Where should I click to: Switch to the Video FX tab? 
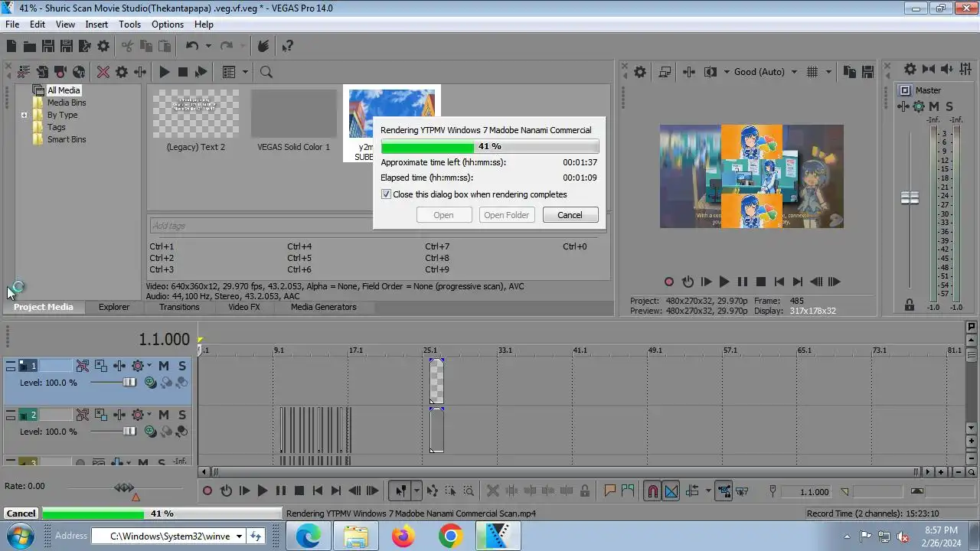[244, 307]
